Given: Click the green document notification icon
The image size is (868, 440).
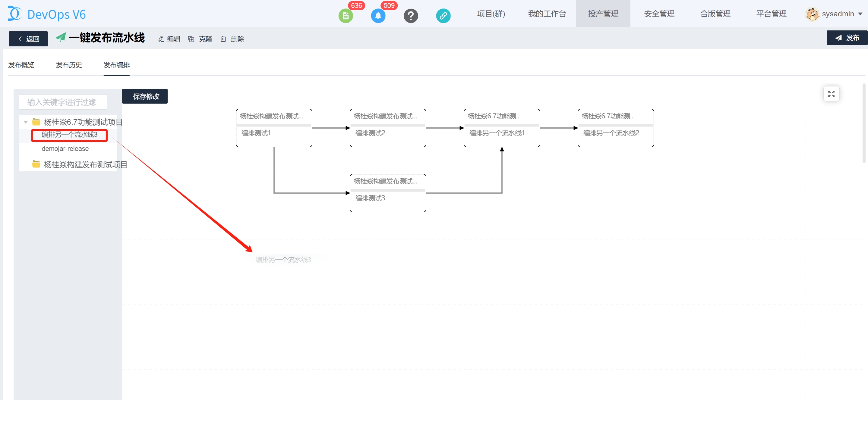Looking at the screenshot, I should (x=346, y=15).
